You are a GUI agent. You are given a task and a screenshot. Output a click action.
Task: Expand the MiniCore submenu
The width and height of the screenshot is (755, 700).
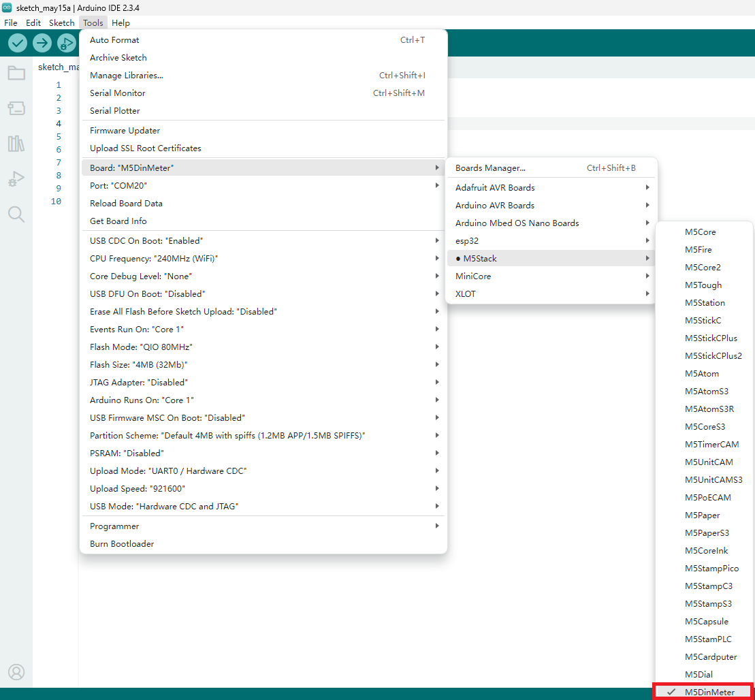[x=551, y=276]
